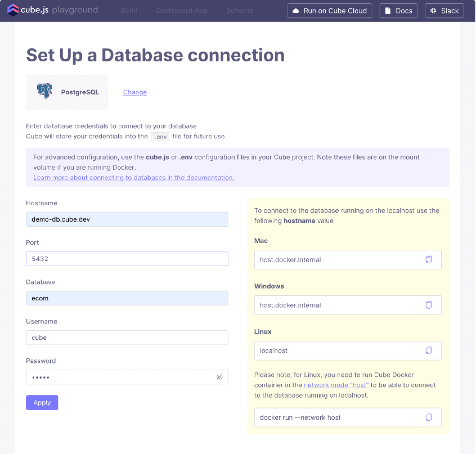Toggle password visibility eye icon
The image size is (476, 454).
pos(219,377)
